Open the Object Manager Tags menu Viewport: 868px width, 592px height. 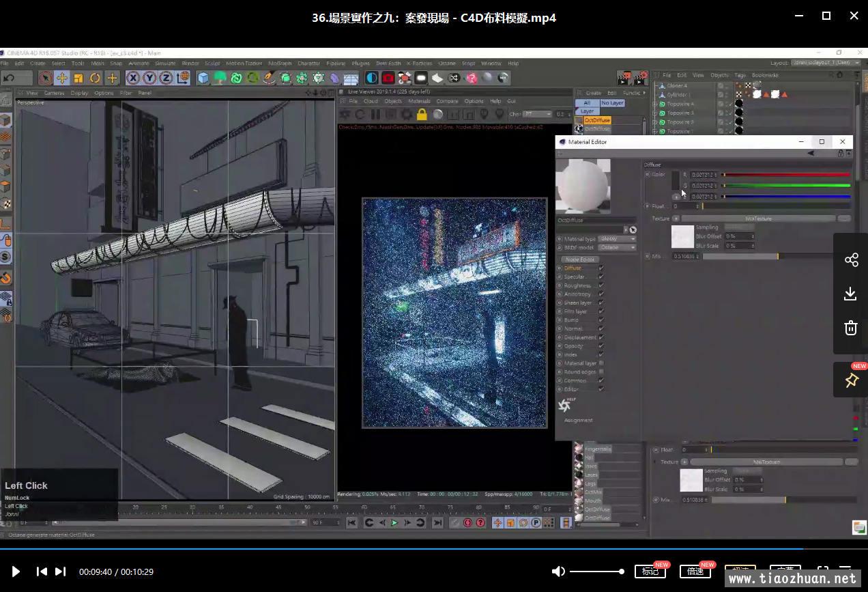[740, 75]
